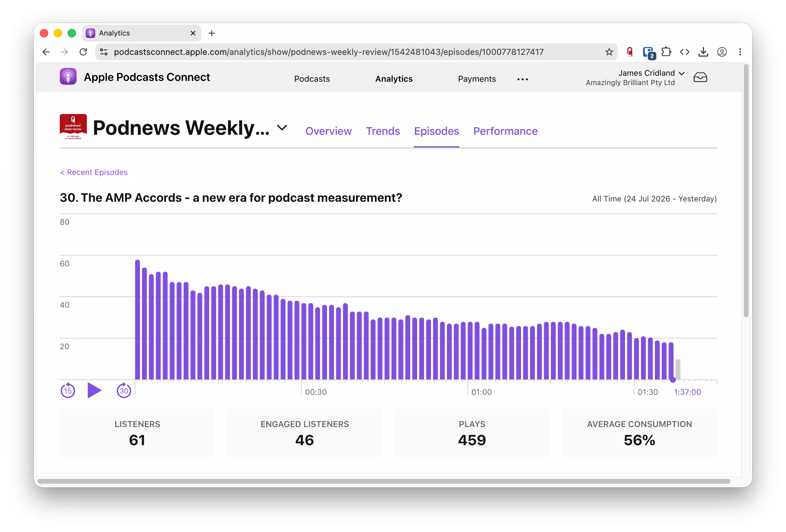Click the 01:30 timeline marker

point(647,392)
